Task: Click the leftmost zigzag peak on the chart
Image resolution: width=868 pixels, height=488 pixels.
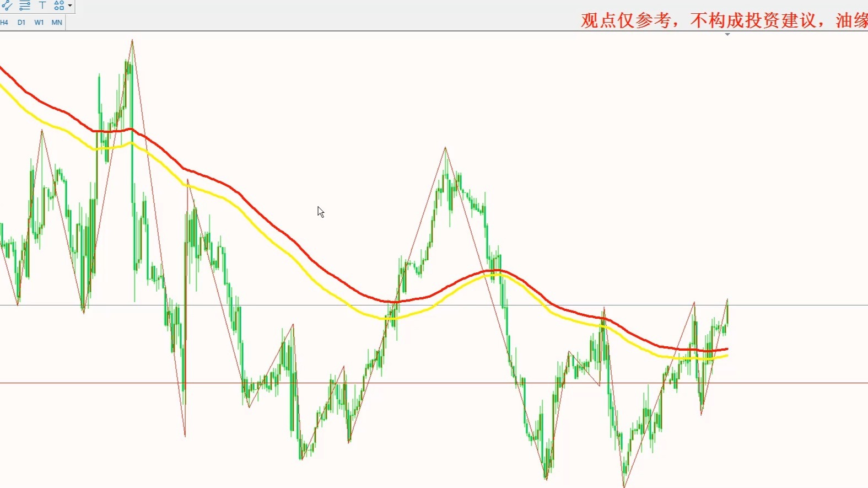Action: click(x=42, y=131)
